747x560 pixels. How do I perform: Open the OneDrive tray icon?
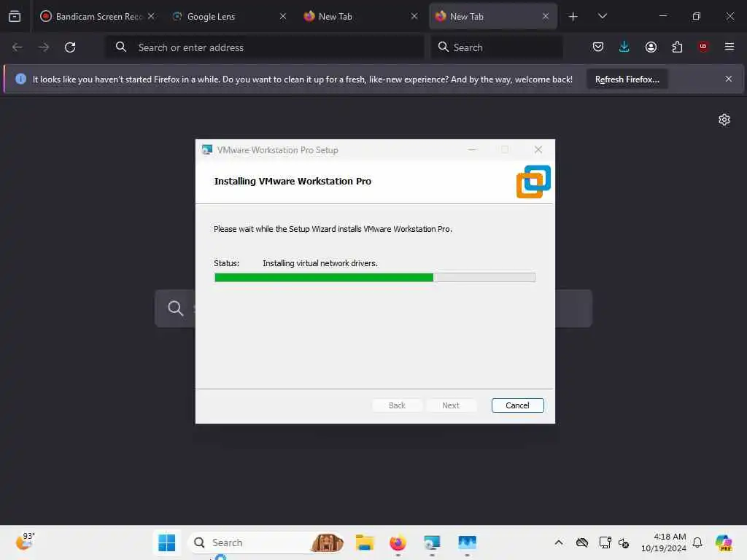pyautogui.click(x=582, y=542)
